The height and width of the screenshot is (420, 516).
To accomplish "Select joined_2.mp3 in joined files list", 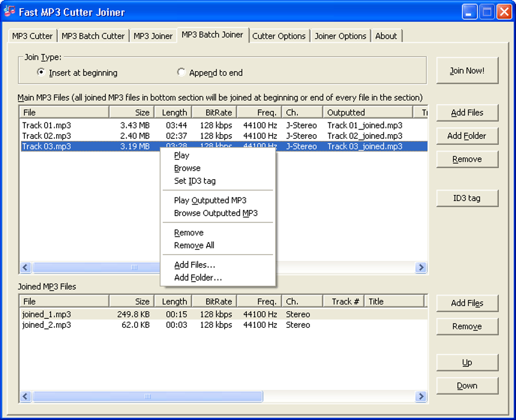I will point(47,325).
